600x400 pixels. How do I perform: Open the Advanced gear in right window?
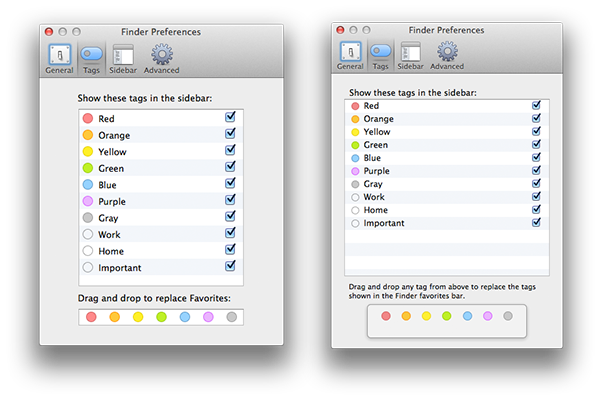point(447,56)
